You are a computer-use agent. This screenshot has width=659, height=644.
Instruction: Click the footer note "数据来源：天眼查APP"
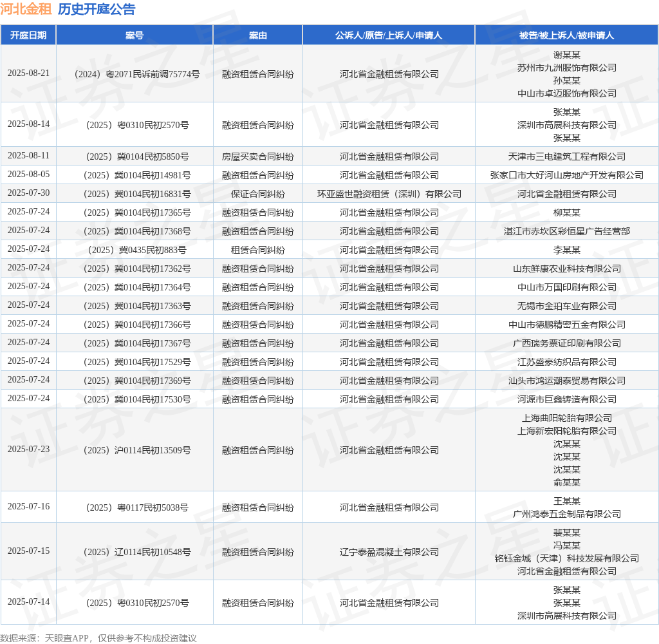point(44,638)
